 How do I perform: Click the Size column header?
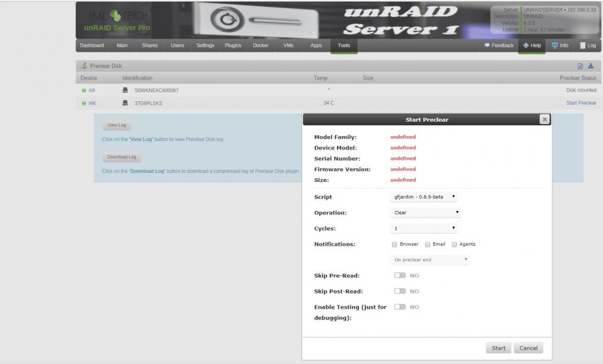pos(368,78)
